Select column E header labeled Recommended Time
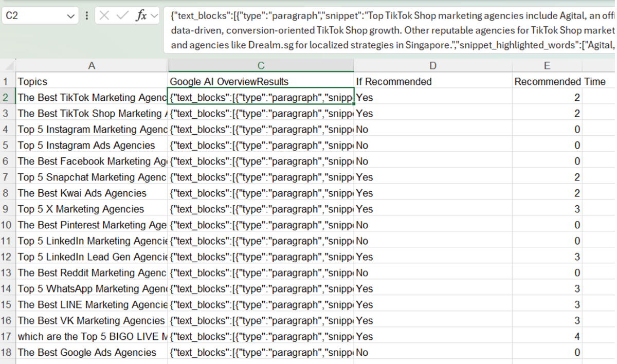Screen dimensions: 617x364 coord(547,65)
